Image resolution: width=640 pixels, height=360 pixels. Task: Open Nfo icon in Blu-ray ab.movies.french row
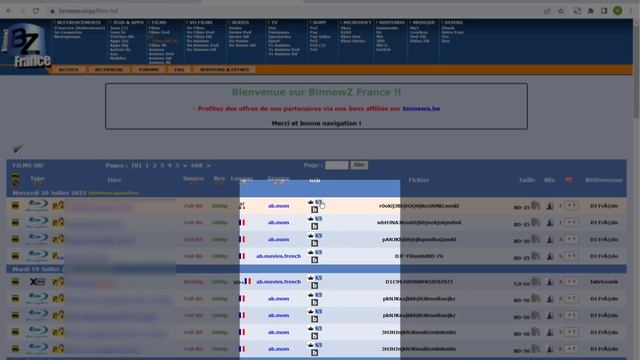(x=550, y=256)
